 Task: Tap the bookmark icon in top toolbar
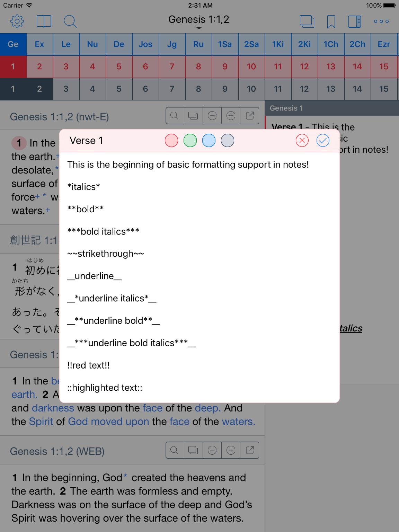point(331,21)
